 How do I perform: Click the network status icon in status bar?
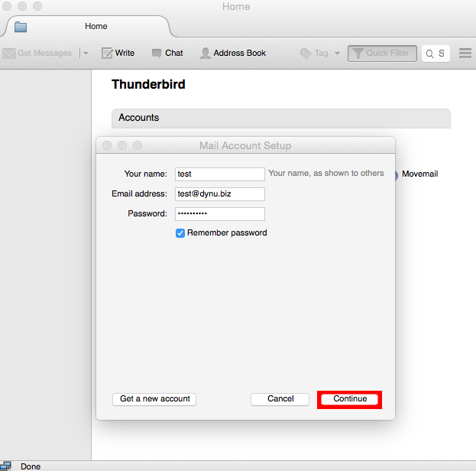pos(6,466)
